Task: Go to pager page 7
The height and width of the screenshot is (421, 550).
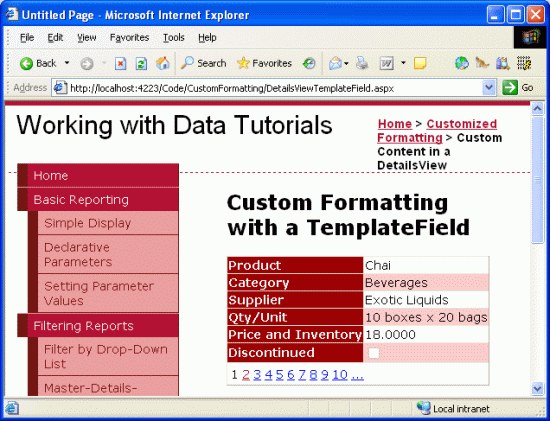Action: click(302, 375)
